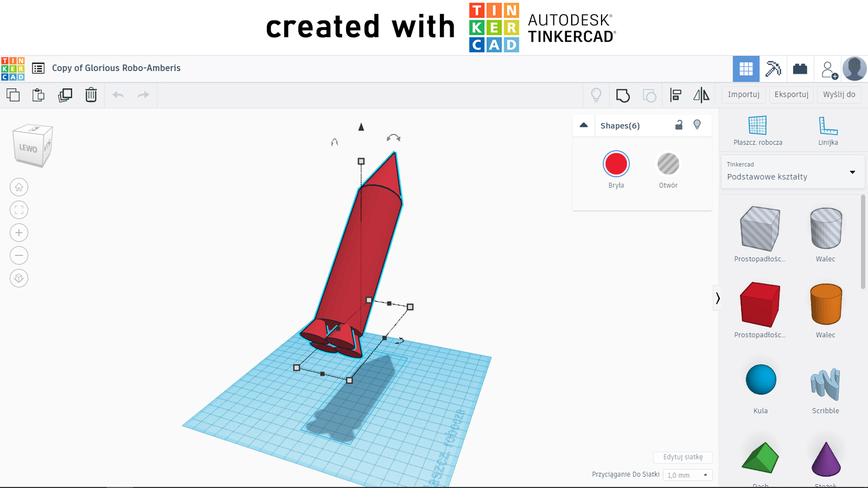Collapse the shapes side panel chevron

(x=718, y=298)
